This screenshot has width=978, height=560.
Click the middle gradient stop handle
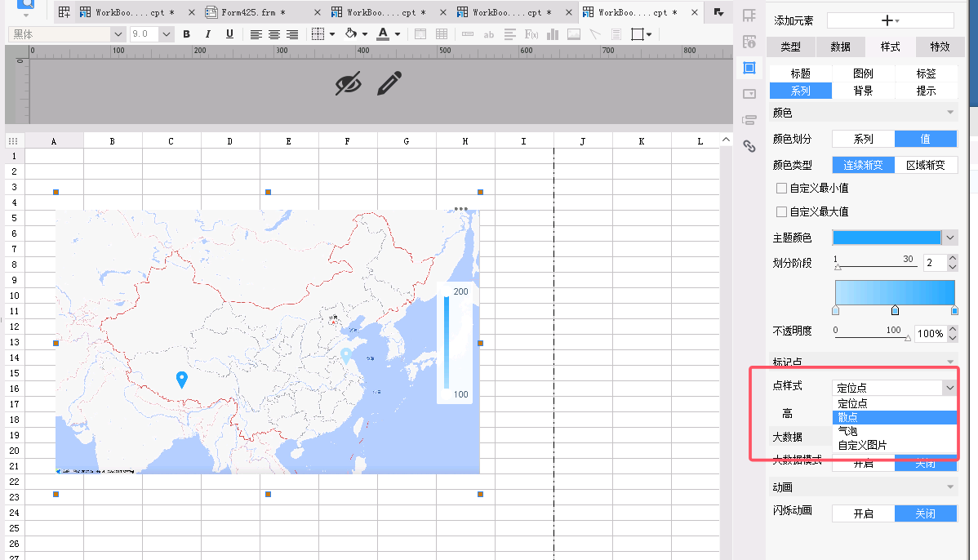[x=895, y=310]
